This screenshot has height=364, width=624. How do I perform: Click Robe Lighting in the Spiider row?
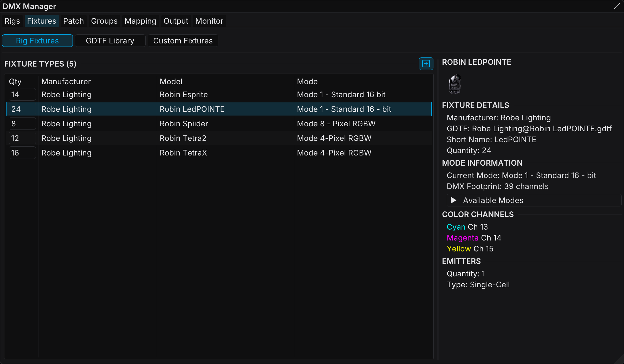coord(66,123)
